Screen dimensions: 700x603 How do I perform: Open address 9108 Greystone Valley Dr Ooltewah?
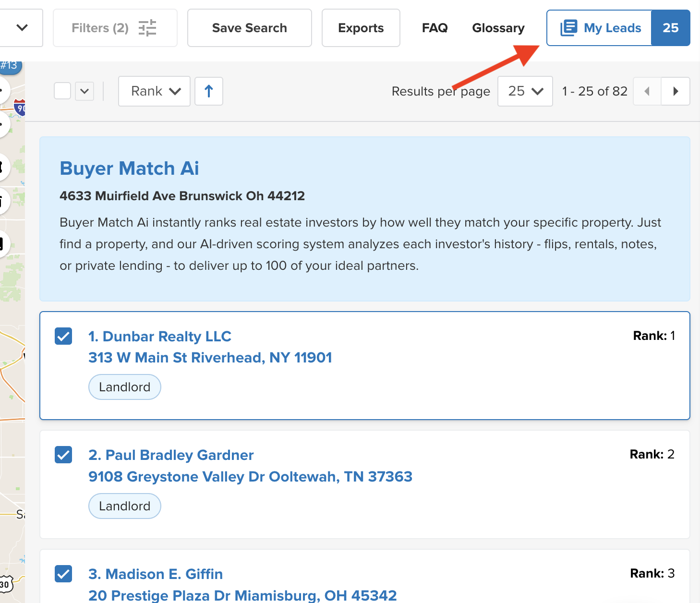point(250,477)
